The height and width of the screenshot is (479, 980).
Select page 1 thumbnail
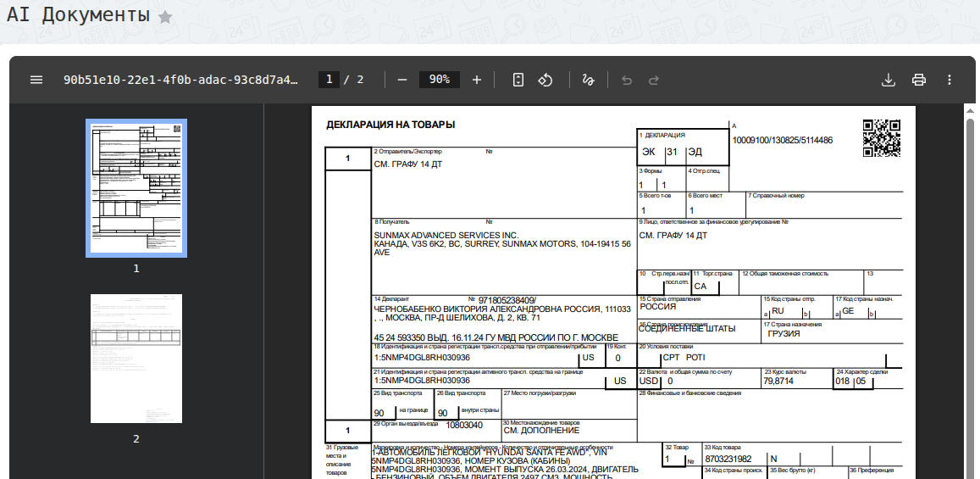tap(136, 188)
